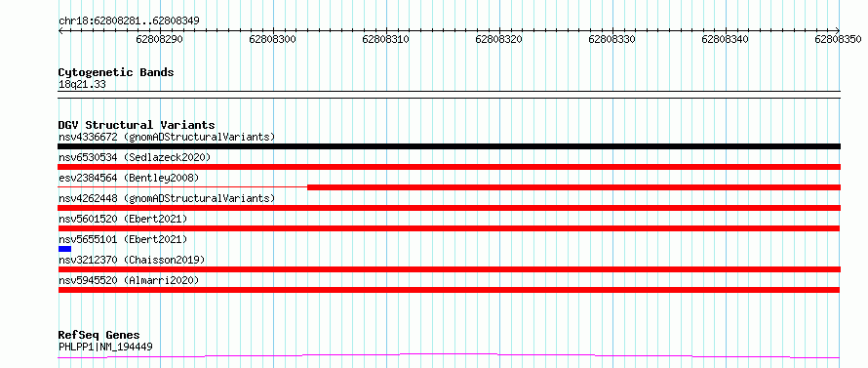The height and width of the screenshot is (368, 868).
Task: Select esv2384564 (Bentley2008) label
Action: pyautogui.click(x=129, y=178)
